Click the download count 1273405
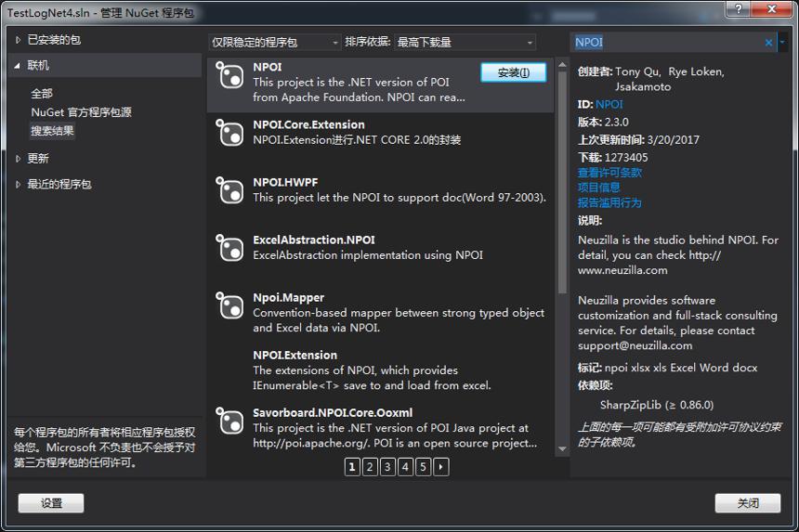Image resolution: width=799 pixels, height=532 pixels. pyautogui.click(x=626, y=158)
